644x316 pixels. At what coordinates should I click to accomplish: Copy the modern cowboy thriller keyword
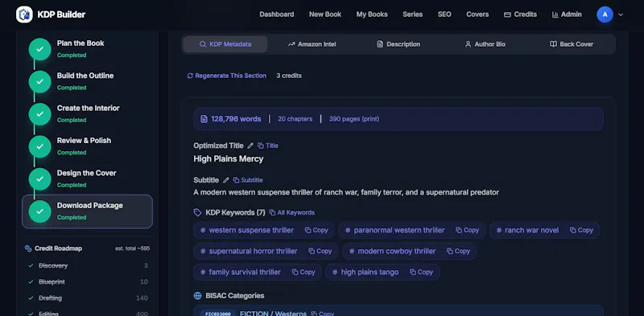(458, 251)
